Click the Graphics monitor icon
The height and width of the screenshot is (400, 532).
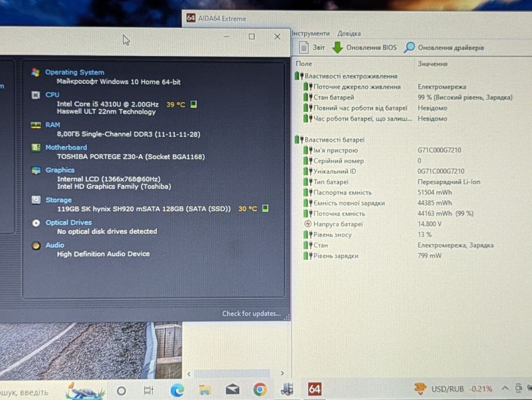36,170
